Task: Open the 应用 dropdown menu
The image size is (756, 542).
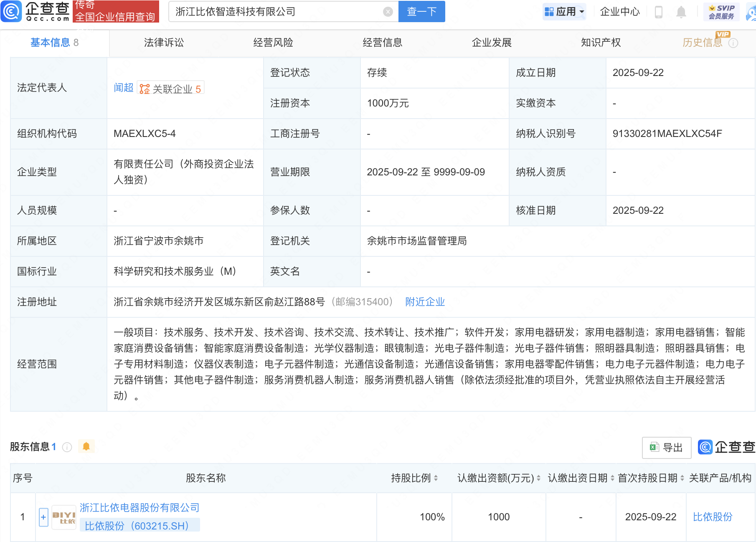Action: click(564, 12)
